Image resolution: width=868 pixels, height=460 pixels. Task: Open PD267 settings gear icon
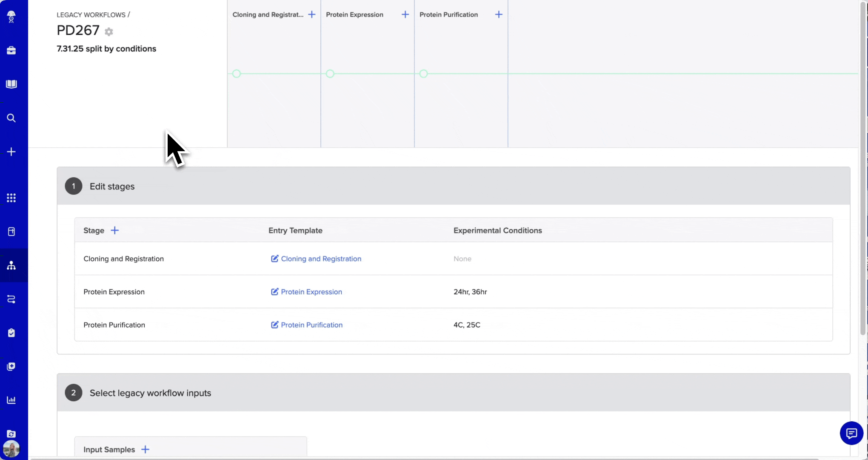(x=109, y=32)
